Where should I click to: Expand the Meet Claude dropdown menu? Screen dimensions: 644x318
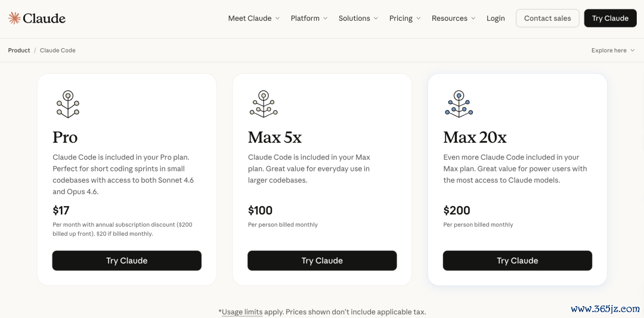pos(254,18)
